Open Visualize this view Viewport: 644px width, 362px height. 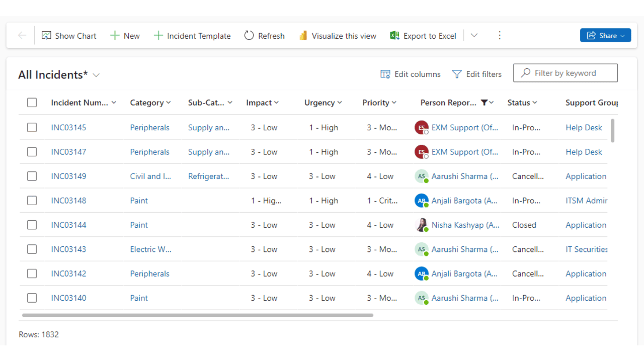click(x=338, y=36)
